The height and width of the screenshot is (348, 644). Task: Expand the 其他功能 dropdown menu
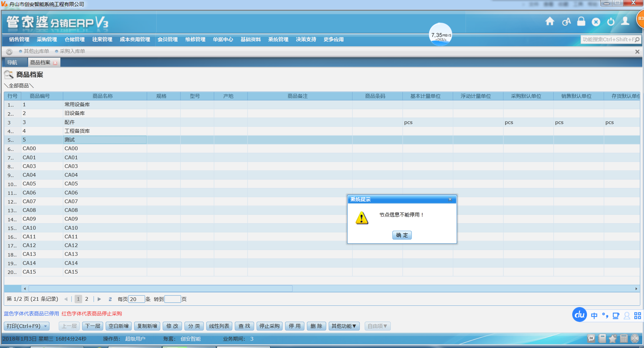coord(344,326)
